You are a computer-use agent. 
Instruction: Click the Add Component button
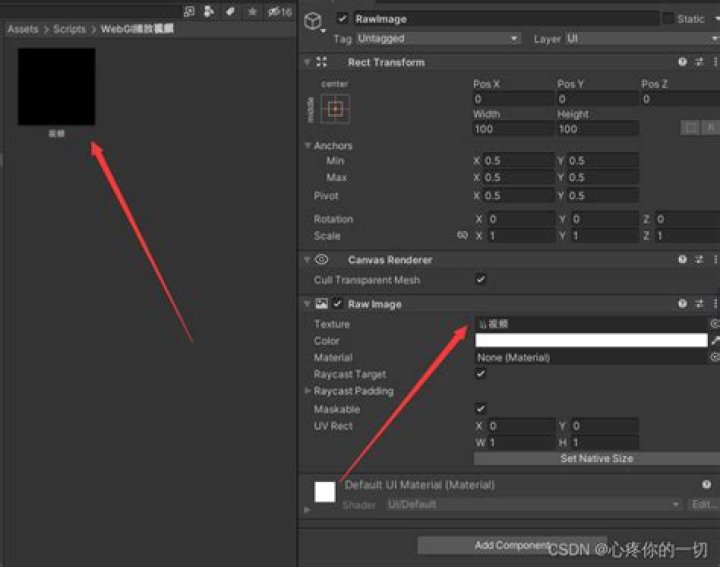[512, 545]
